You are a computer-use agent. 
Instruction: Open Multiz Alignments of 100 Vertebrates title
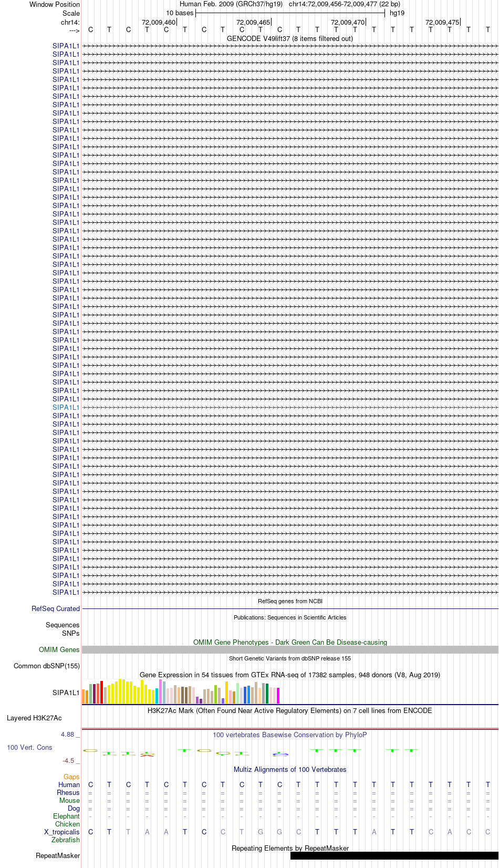coord(290,769)
